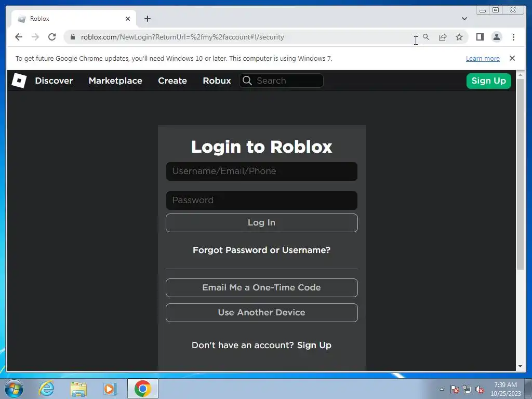Click the Roblox Search box
The height and width of the screenshot is (399, 532).
click(281, 81)
